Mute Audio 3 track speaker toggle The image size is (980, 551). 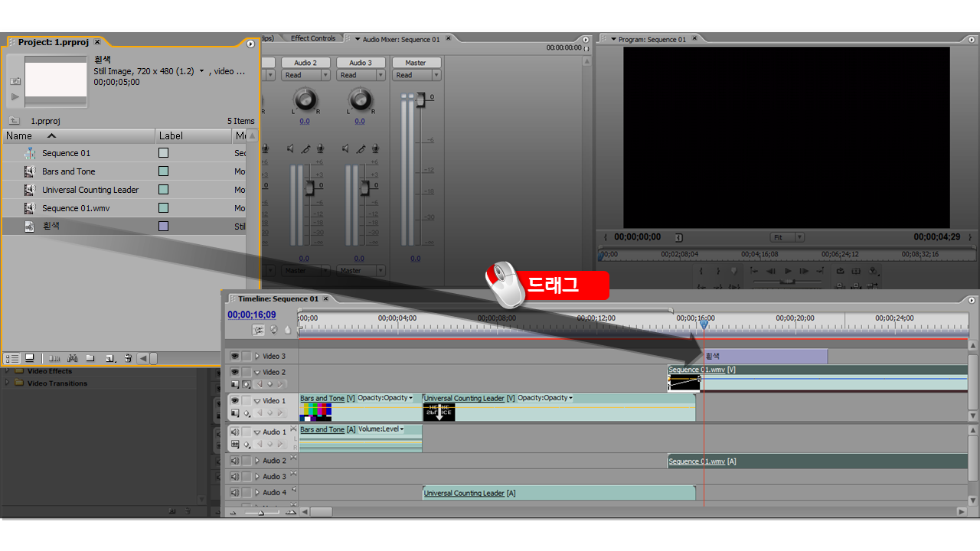(235, 477)
